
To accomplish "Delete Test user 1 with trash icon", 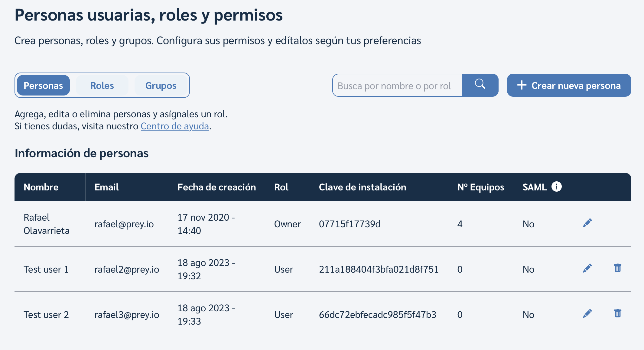I will coord(618,268).
